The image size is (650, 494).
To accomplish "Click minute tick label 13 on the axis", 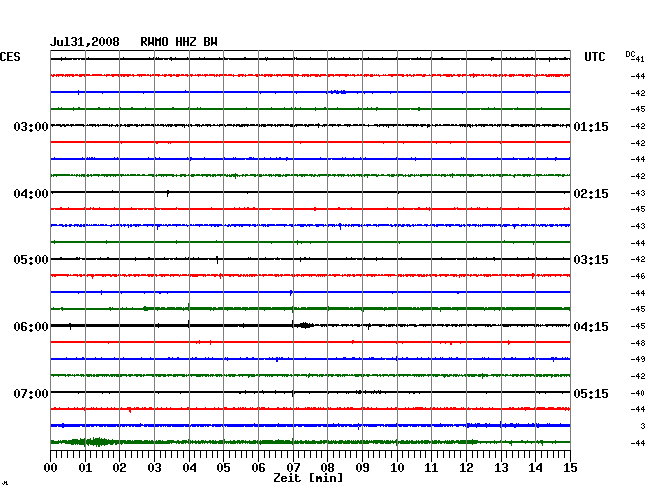I will coord(501,467).
